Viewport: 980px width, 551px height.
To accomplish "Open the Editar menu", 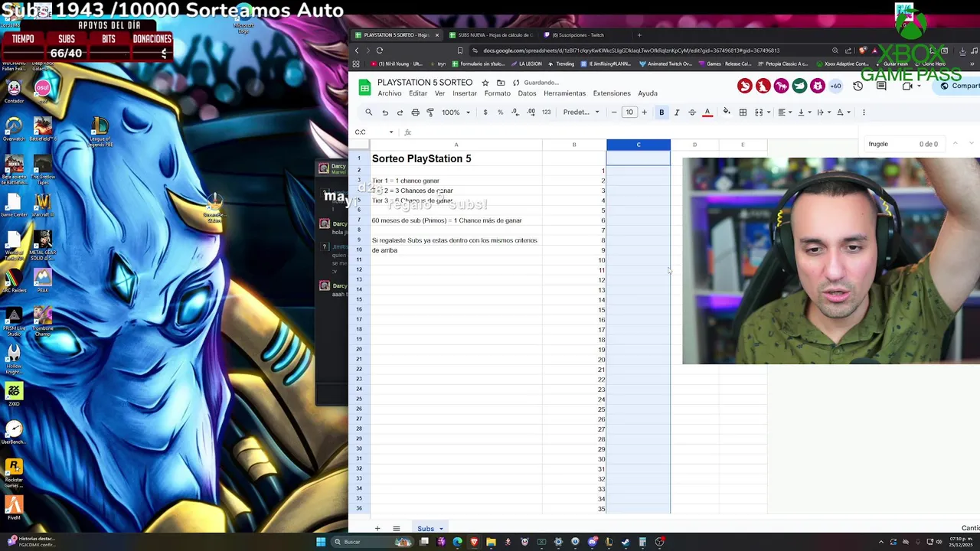I will pyautogui.click(x=418, y=93).
